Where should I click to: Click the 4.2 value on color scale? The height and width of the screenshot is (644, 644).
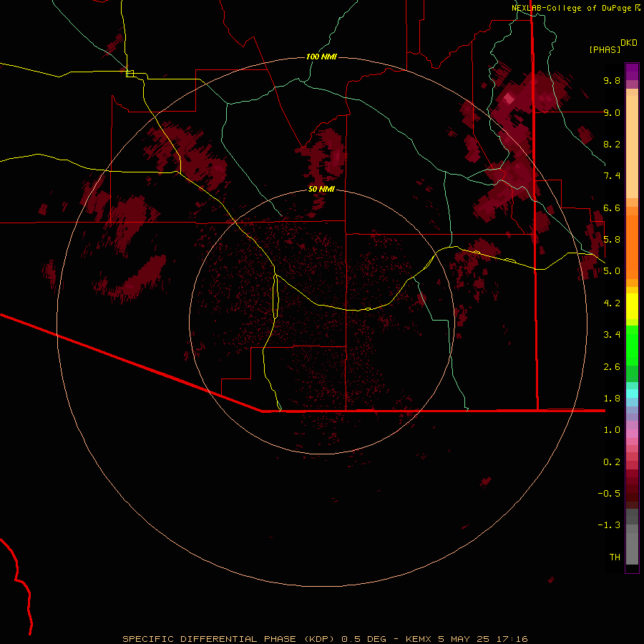coord(612,303)
